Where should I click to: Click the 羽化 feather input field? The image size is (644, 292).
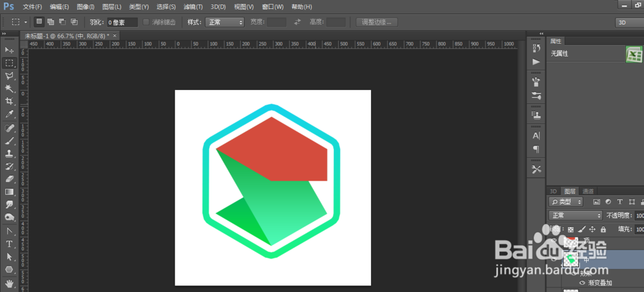coord(123,23)
